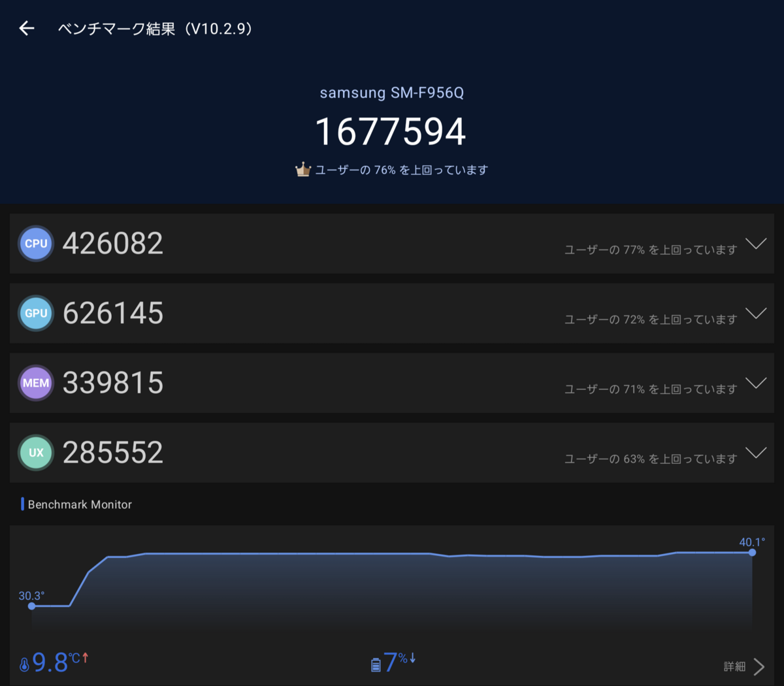Click the thermometer temperature icon

click(24, 664)
